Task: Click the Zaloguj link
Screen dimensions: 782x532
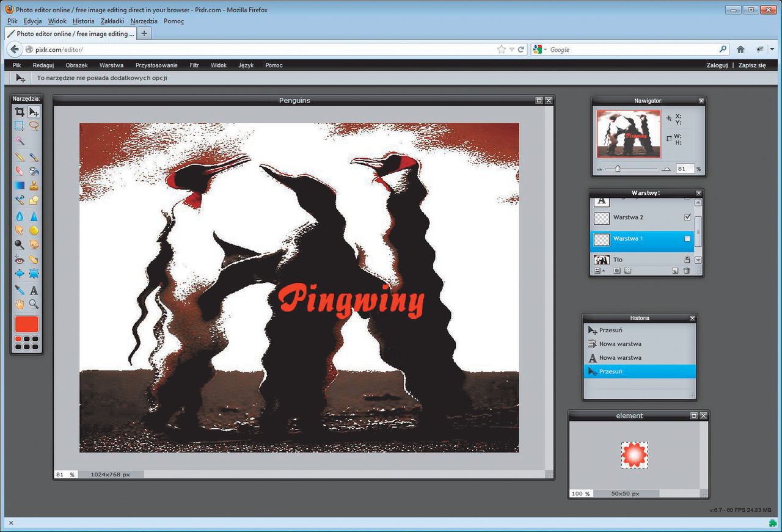Action: [x=717, y=65]
